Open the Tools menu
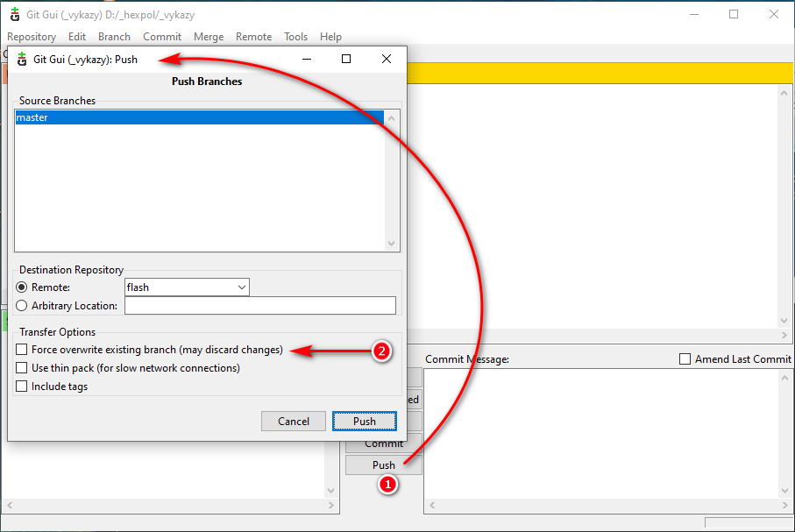Screen dimensions: 795x532 (295, 37)
